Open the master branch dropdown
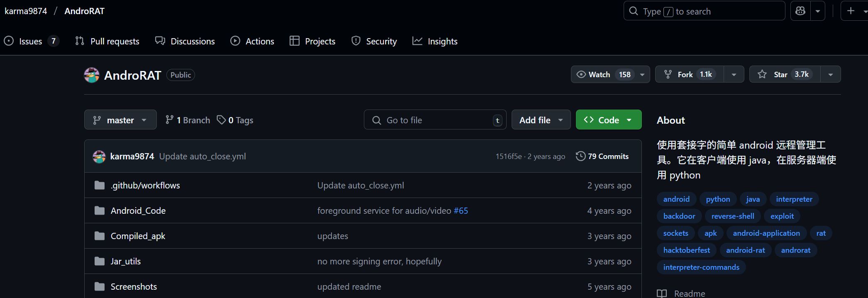This screenshot has height=298, width=868. tap(120, 120)
